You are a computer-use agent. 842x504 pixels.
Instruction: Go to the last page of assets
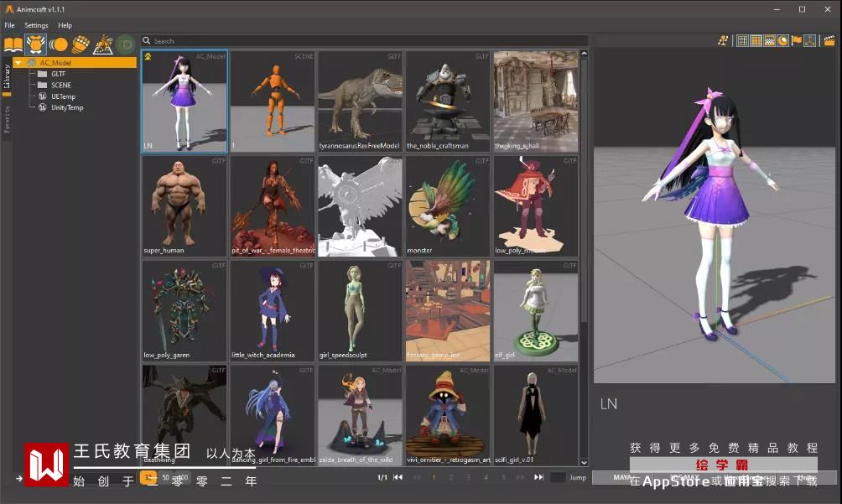tap(538, 477)
